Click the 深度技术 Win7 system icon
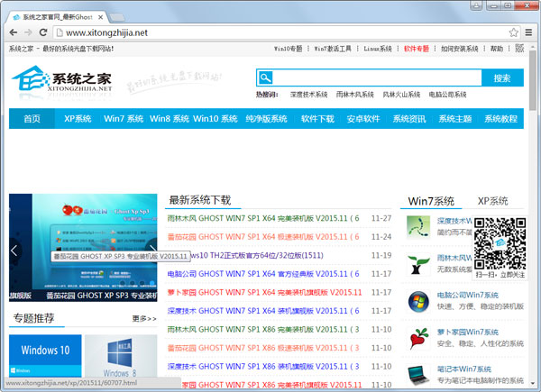The width and height of the screenshot is (541, 392). [x=418, y=226]
